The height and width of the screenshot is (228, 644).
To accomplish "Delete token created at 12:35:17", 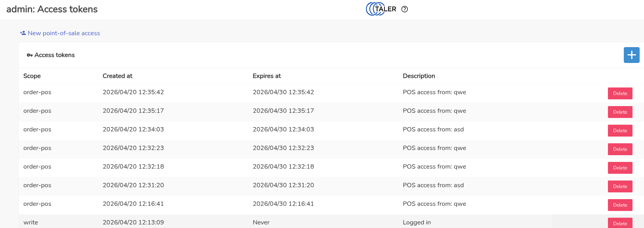I will click(x=620, y=112).
